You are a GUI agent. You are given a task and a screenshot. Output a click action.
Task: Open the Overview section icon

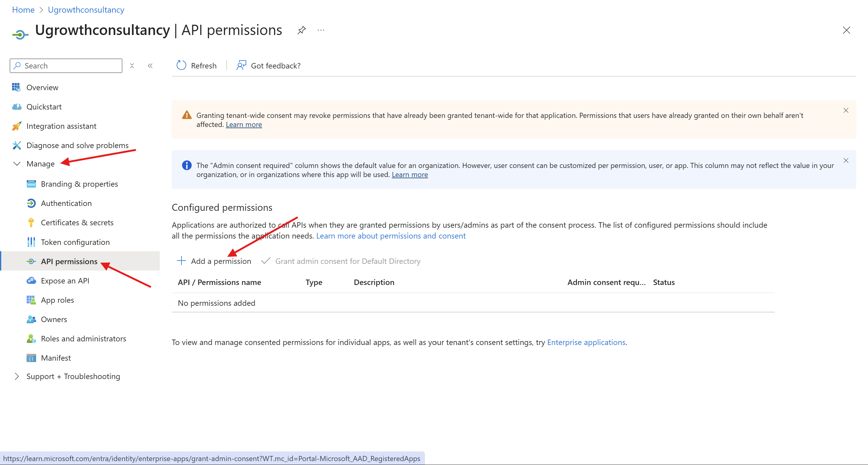[x=16, y=87]
